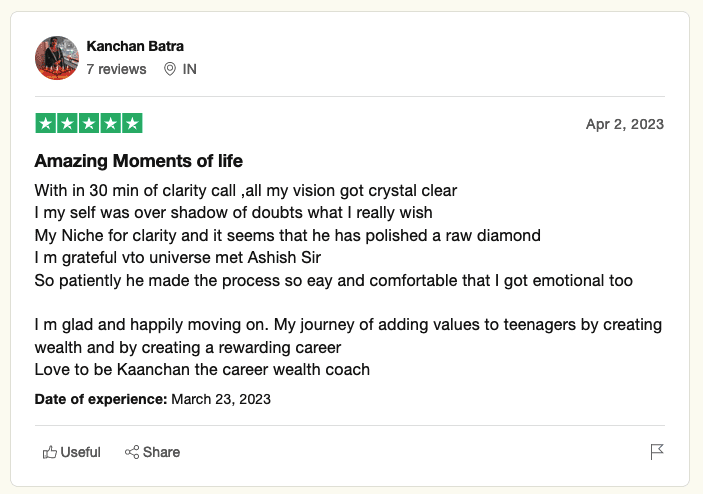View the reviewer's 7 reviews
Image resolution: width=703 pixels, height=494 pixels.
click(116, 69)
